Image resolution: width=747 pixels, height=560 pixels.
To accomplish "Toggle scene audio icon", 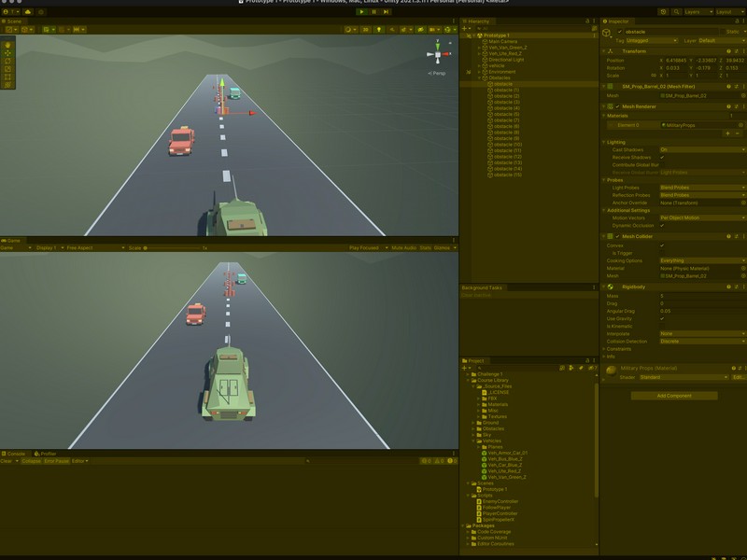I will 391,30.
